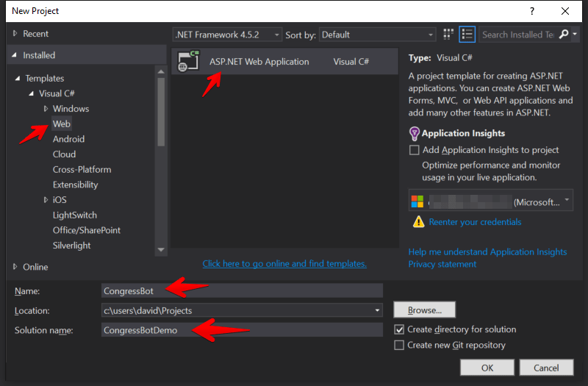Select the Web template category

point(62,124)
